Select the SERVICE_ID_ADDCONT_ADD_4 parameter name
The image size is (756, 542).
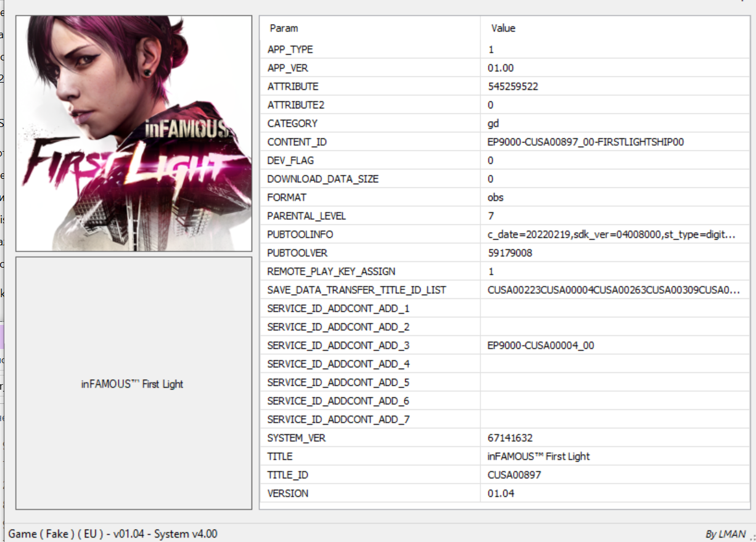(x=339, y=364)
